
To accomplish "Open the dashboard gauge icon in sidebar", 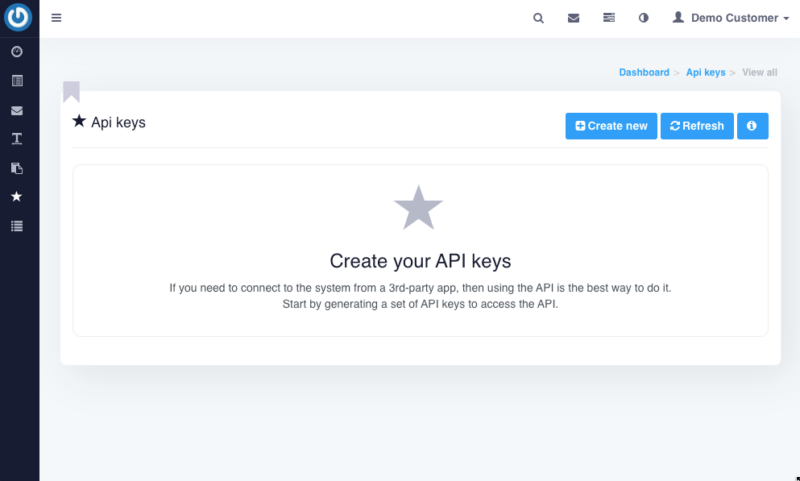I will [17, 52].
